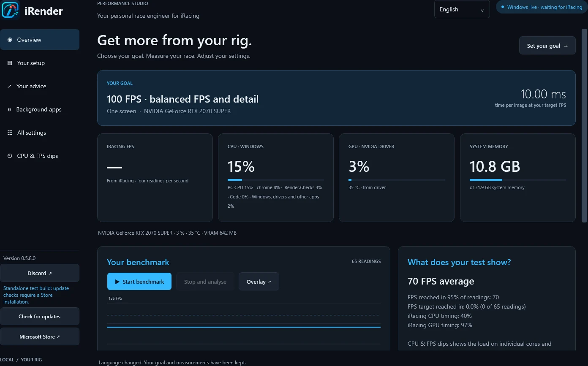
Task: Click the Stop and analyse button
Action: click(205, 282)
